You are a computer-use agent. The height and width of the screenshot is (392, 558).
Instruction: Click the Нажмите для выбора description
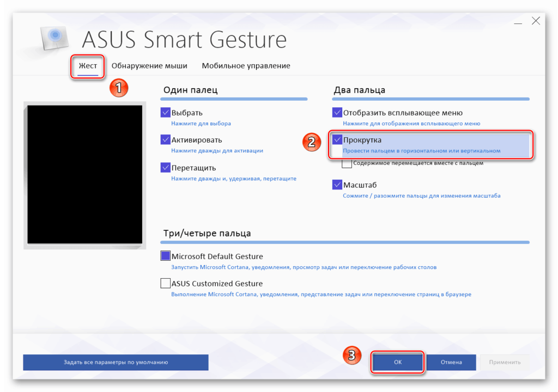pyautogui.click(x=201, y=124)
